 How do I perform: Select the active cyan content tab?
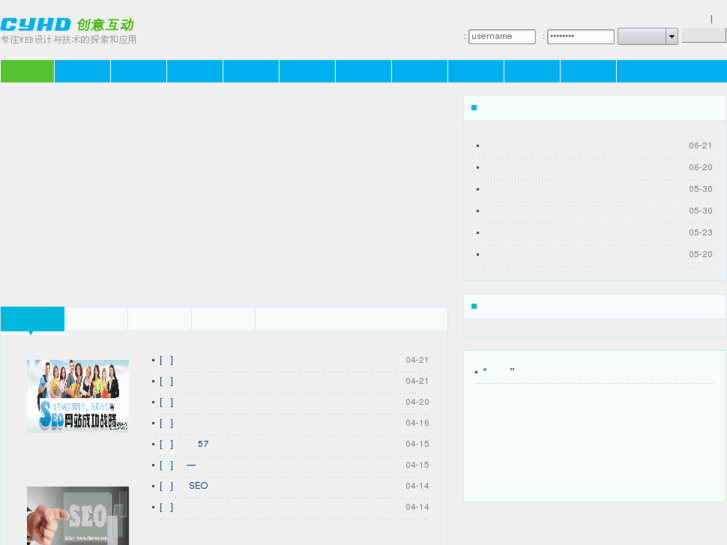[32, 319]
